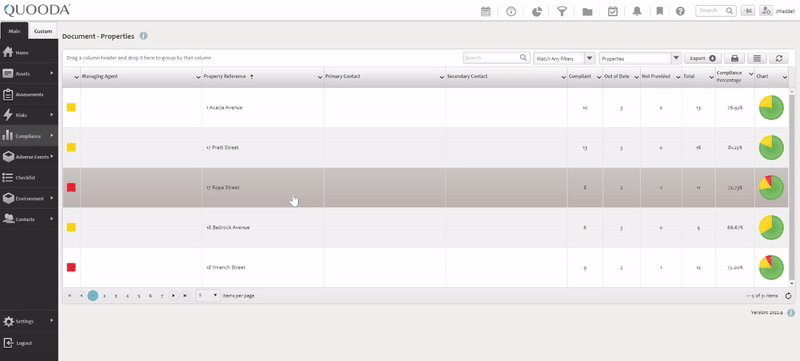Click the info icon next to Document - Properties
This screenshot has height=361, width=800.
143,36
